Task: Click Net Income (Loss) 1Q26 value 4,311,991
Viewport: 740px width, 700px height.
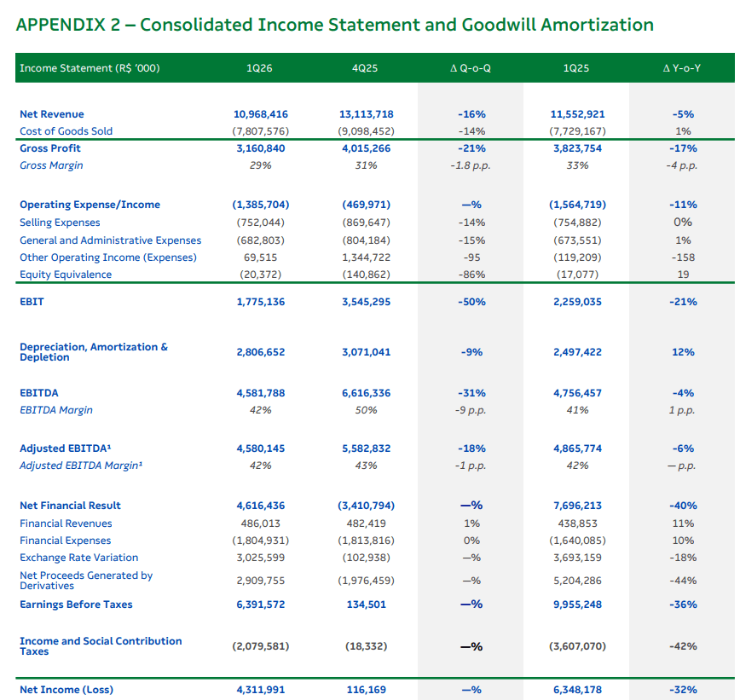Action: click(x=261, y=690)
